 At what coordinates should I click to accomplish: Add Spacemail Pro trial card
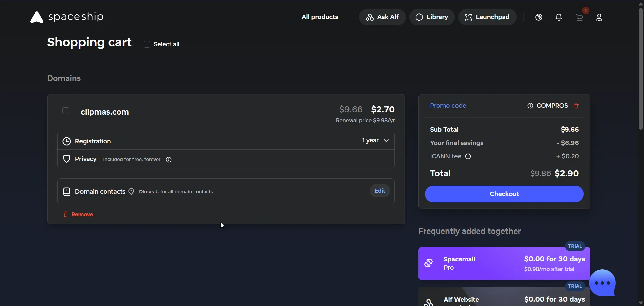coord(504,264)
